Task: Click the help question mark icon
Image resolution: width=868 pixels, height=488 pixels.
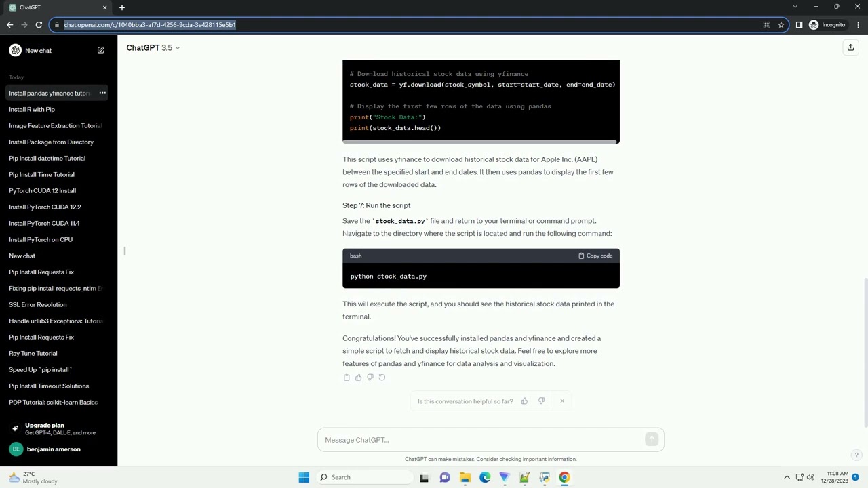Action: click(x=856, y=455)
